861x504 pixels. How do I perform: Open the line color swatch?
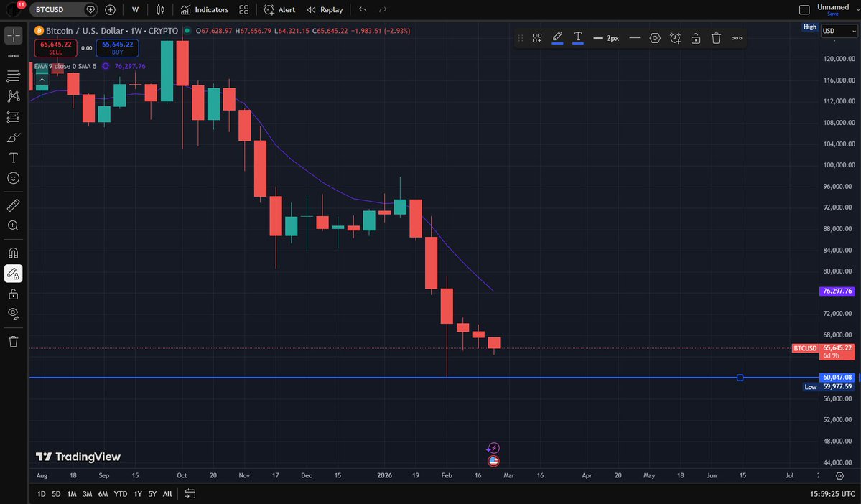click(x=557, y=38)
